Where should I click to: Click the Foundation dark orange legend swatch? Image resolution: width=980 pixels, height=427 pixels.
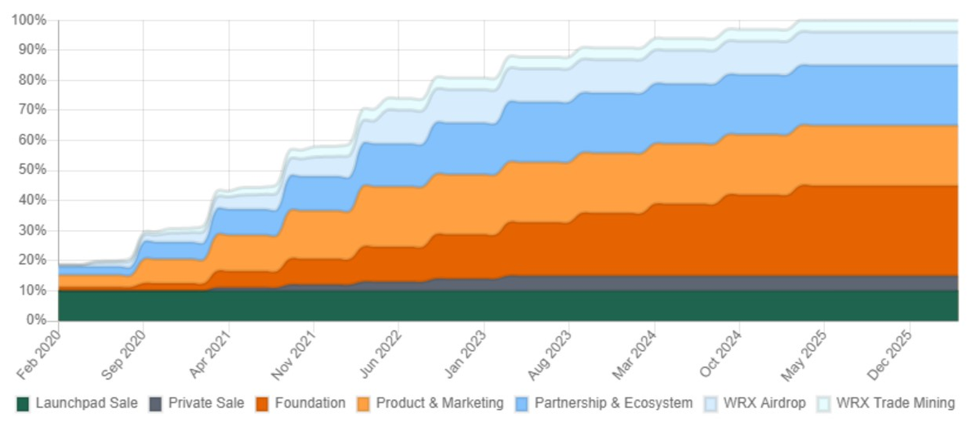[261, 403]
